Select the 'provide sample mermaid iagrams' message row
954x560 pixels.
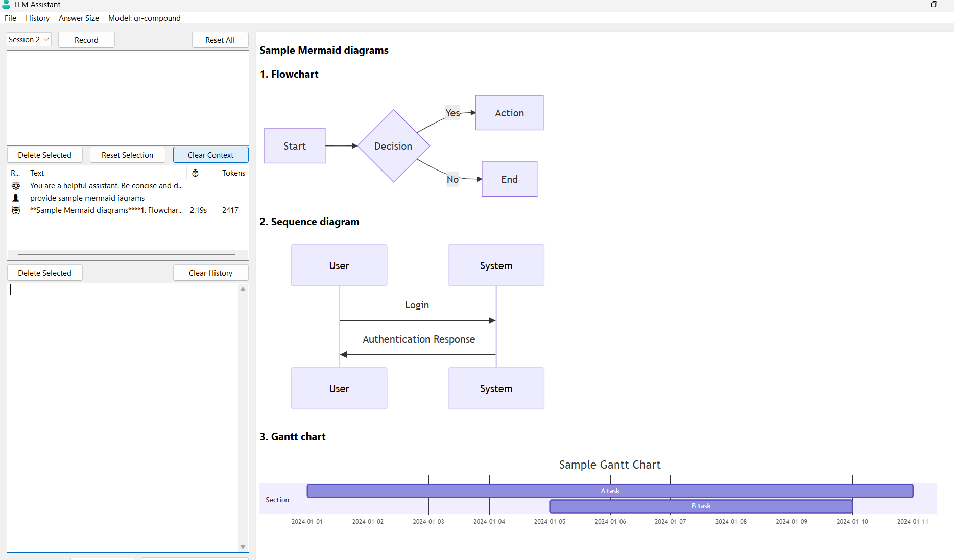coord(87,198)
